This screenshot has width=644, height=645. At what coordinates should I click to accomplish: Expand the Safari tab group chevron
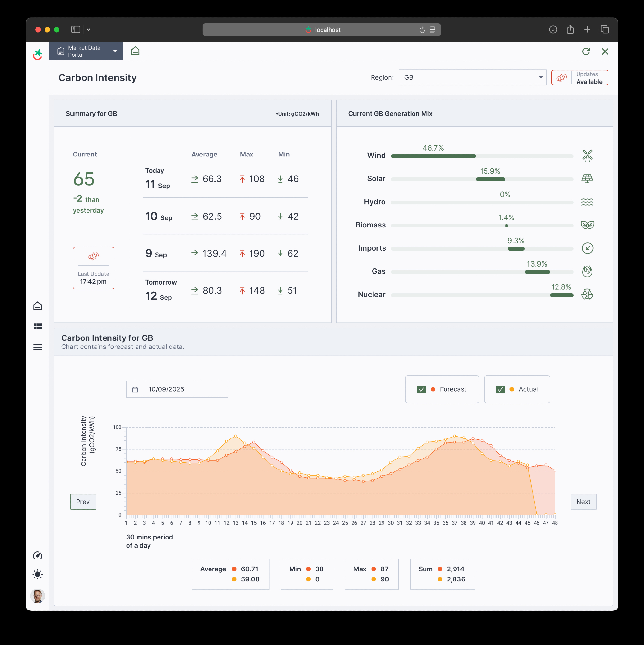88,29
